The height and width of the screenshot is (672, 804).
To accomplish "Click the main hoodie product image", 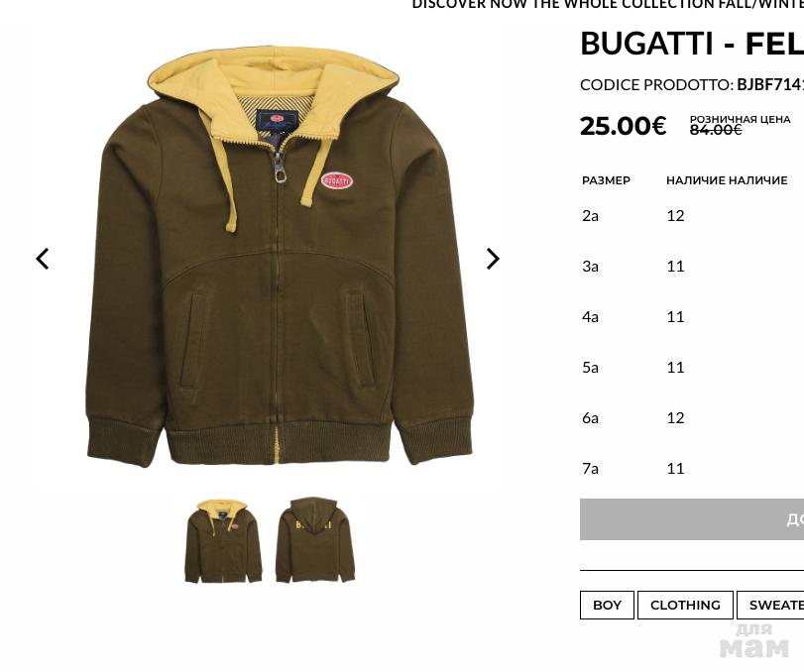I will coord(280,256).
